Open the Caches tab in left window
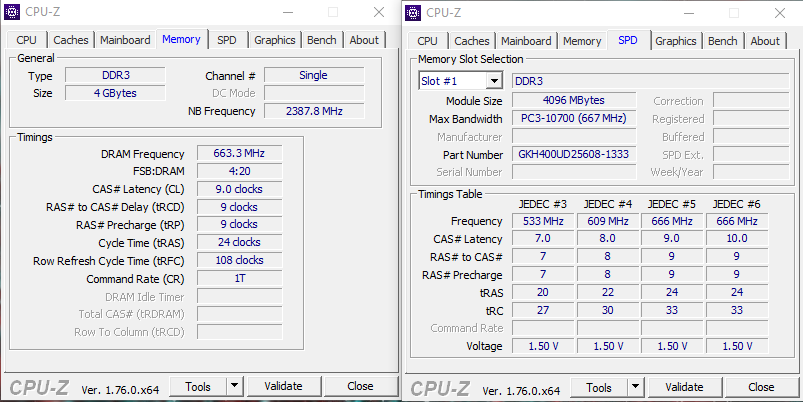 coord(71,40)
